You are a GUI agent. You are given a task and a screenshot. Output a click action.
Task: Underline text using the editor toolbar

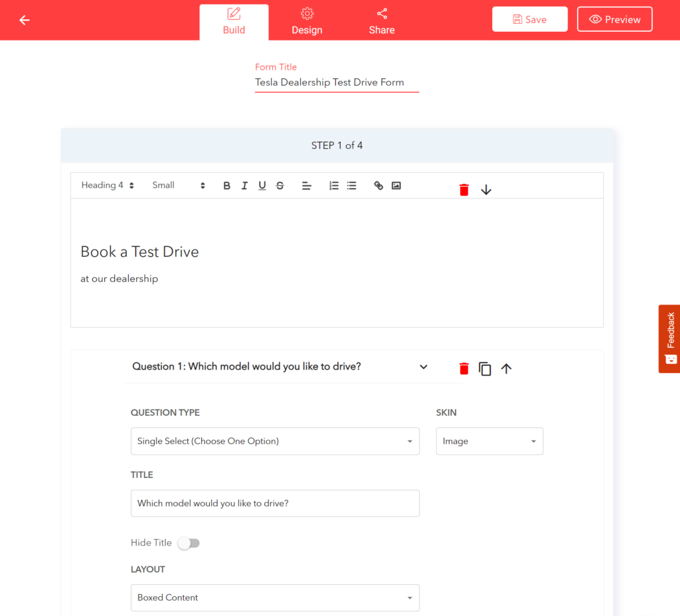click(262, 185)
